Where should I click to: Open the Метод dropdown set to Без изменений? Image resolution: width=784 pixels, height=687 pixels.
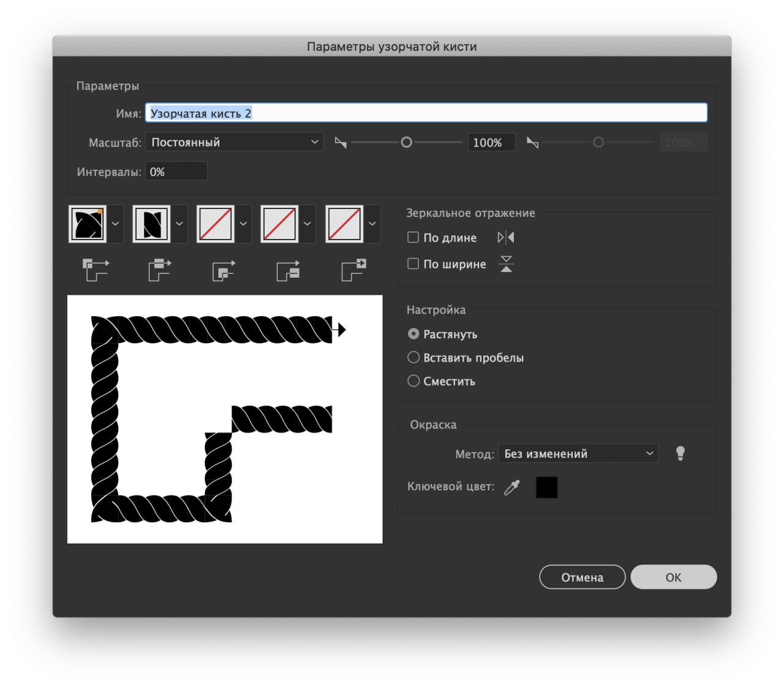click(578, 454)
